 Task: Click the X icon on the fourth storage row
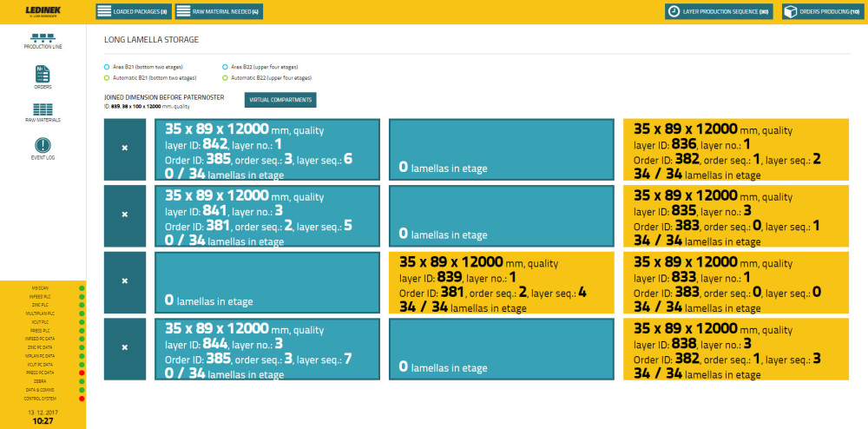coord(125,347)
